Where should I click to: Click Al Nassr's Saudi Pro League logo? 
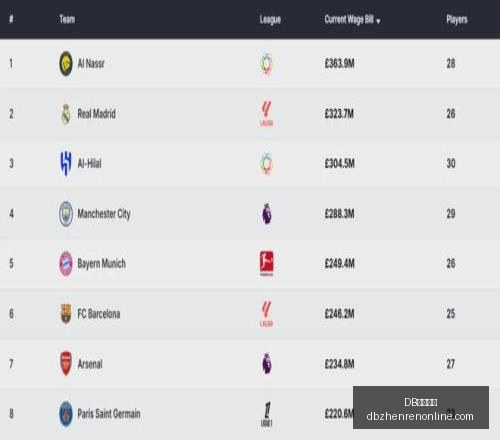pyautogui.click(x=267, y=63)
